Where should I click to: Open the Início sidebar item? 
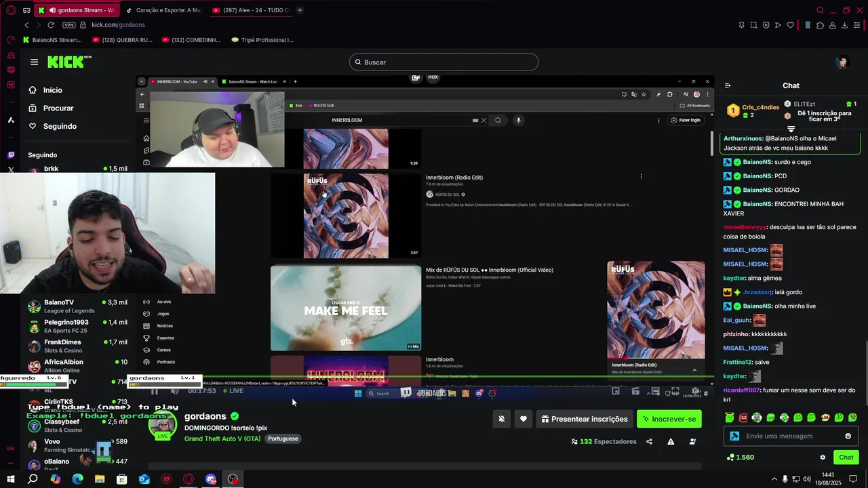[45, 90]
